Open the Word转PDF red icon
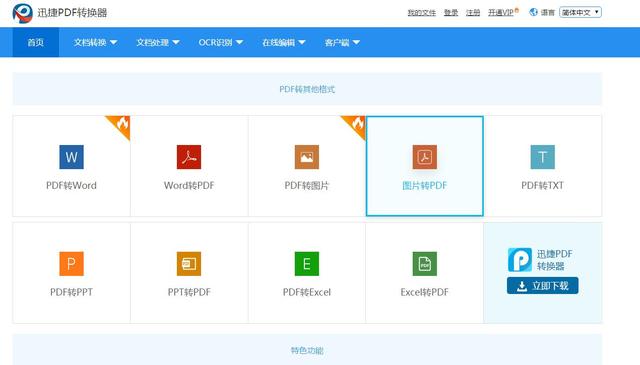Viewport: 640px width, 365px height. [x=189, y=157]
